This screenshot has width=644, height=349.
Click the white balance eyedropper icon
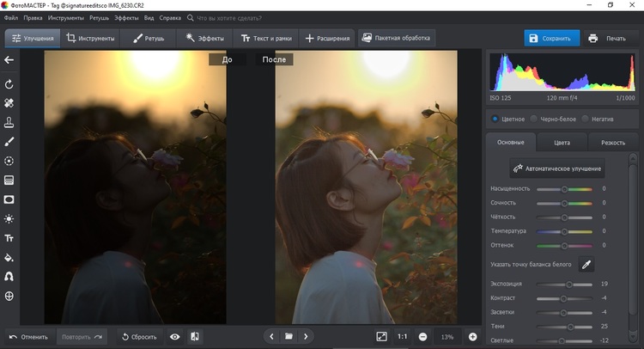(x=586, y=265)
